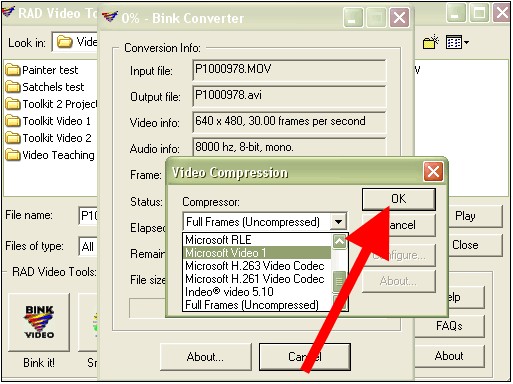This screenshot has height=384, width=513.
Task: Click the RAD Video Tools title bar icon
Action: pyautogui.click(x=8, y=13)
